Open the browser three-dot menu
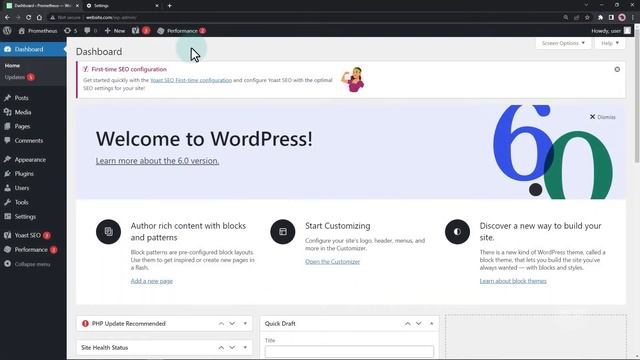The image size is (640, 360). click(633, 18)
